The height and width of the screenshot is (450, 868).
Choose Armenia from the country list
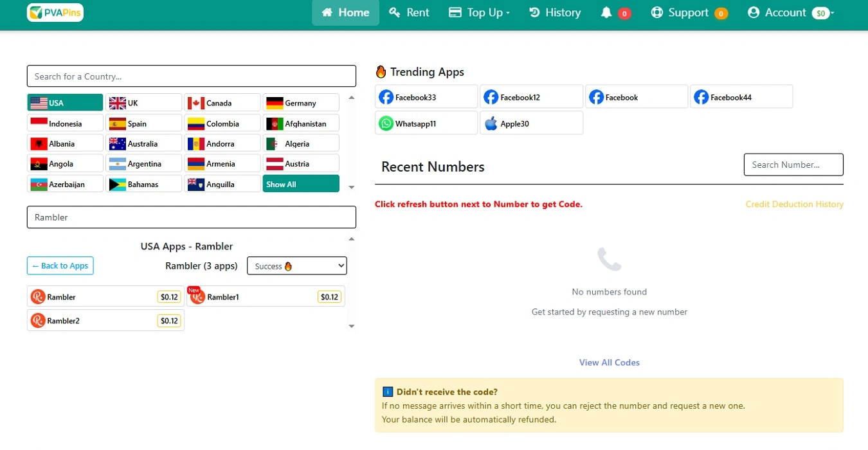coord(222,164)
